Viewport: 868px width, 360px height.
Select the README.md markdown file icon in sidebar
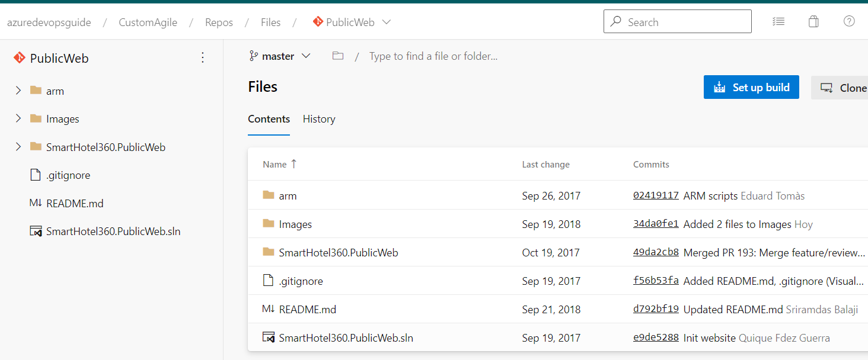click(36, 203)
